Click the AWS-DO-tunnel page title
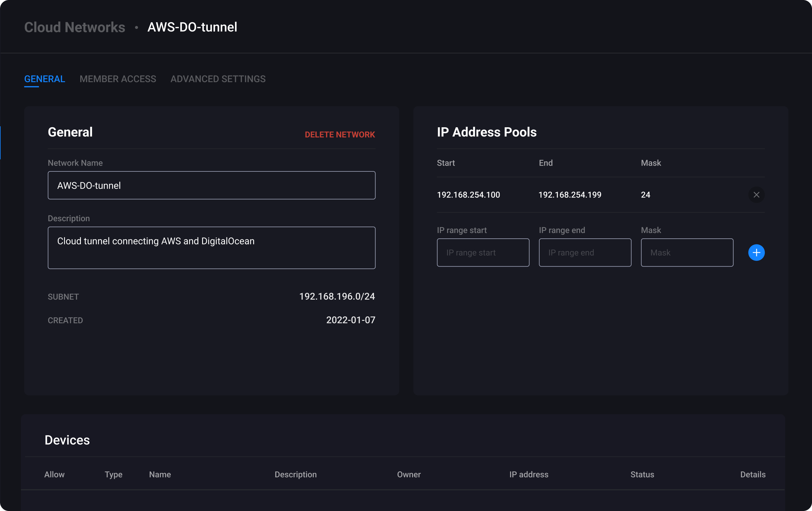812x511 pixels. point(192,27)
